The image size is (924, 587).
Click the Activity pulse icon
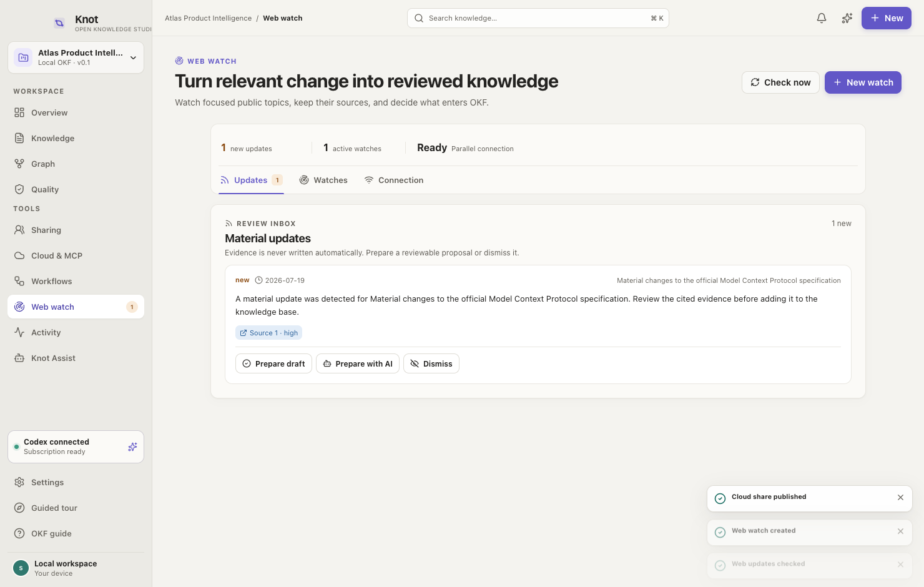[x=19, y=332]
